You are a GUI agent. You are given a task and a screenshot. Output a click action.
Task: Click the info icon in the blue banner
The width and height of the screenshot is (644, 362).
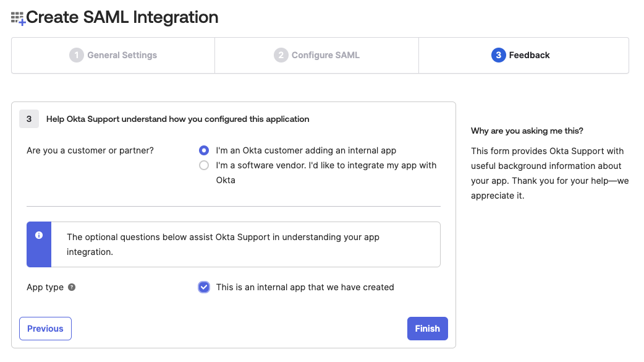[39, 235]
